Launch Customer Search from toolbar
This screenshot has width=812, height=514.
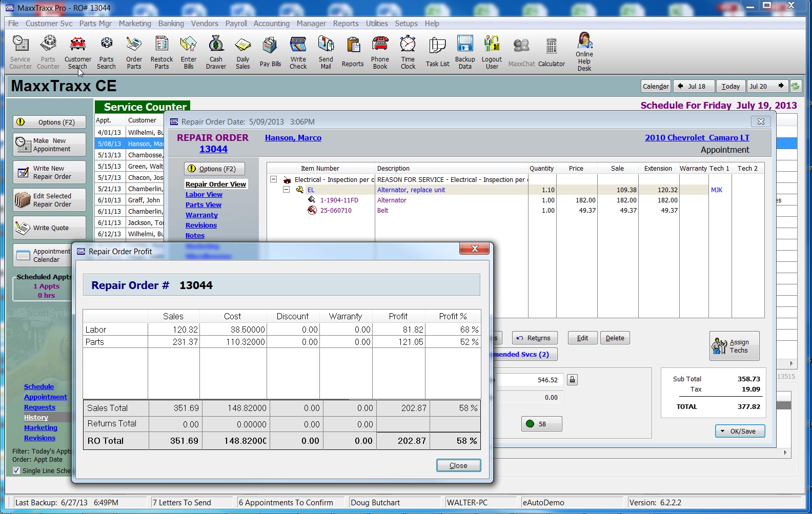click(78, 52)
